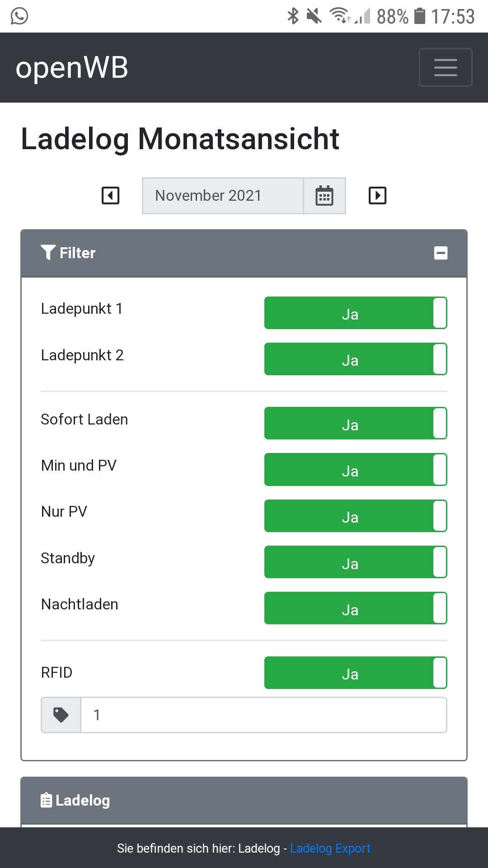The image size is (488, 868).
Task: Tap WhatsApp notification icon in status bar
Action: tap(19, 16)
